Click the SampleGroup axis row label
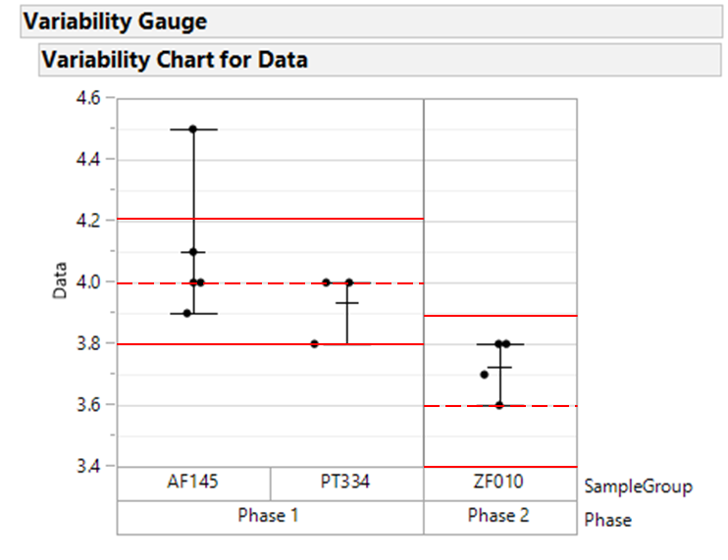 click(x=638, y=485)
